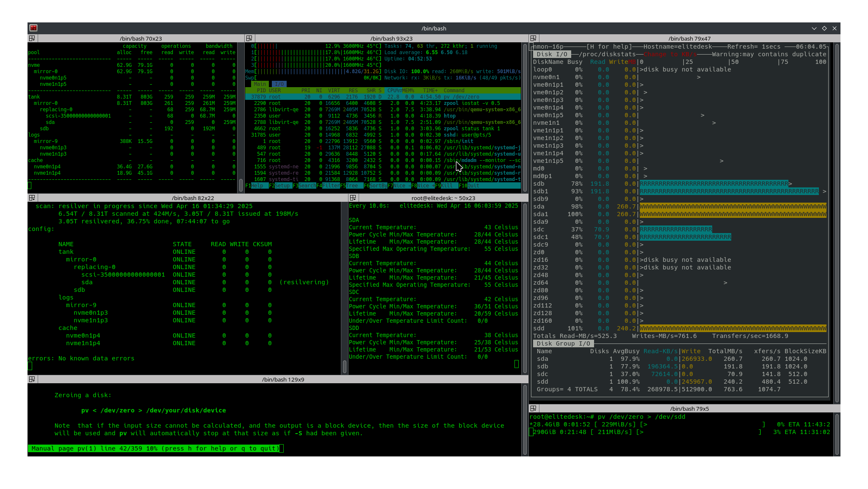Click the group icon of the htop 93x23 pane
868x489 pixels.
(249, 38)
